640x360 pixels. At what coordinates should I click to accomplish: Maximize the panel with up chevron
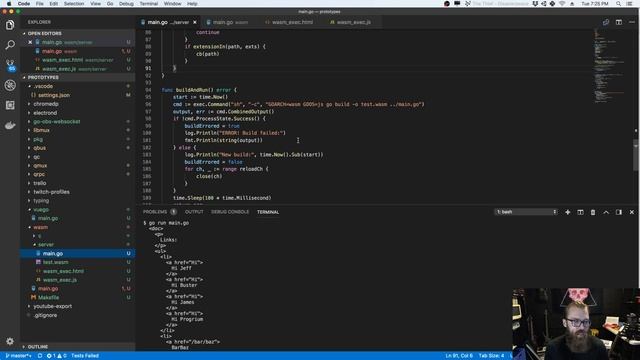(606, 212)
